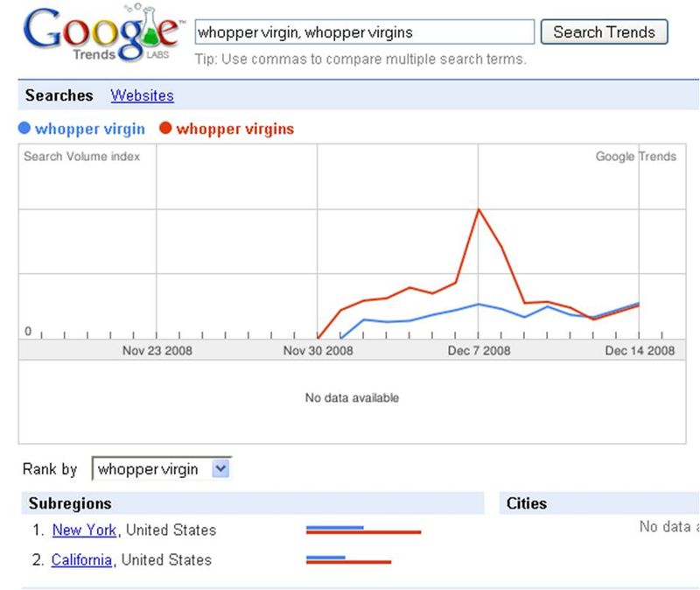Select the Searches tab
The height and width of the screenshot is (590, 700).
58,95
